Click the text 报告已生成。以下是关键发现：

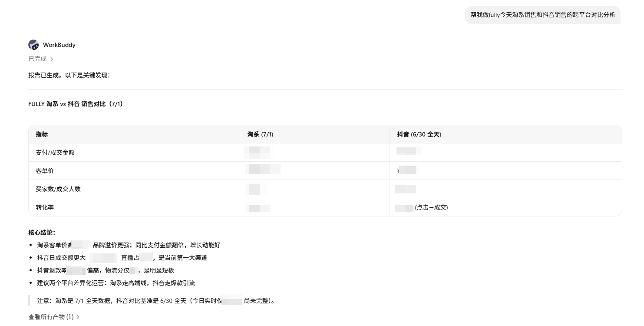[69, 75]
